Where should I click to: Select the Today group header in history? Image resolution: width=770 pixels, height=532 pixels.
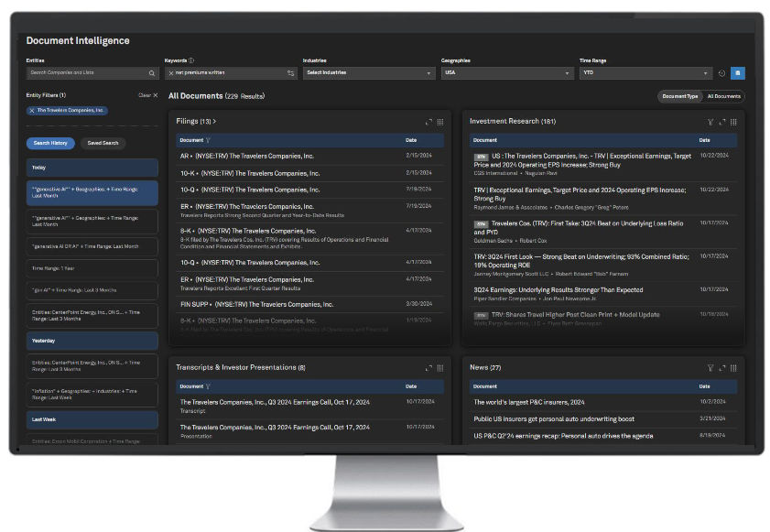click(92, 168)
